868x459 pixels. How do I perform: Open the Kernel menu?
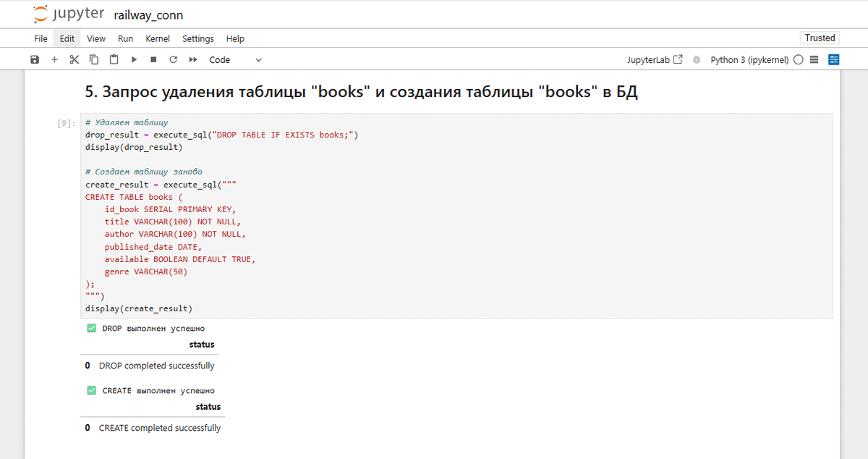pyautogui.click(x=158, y=38)
